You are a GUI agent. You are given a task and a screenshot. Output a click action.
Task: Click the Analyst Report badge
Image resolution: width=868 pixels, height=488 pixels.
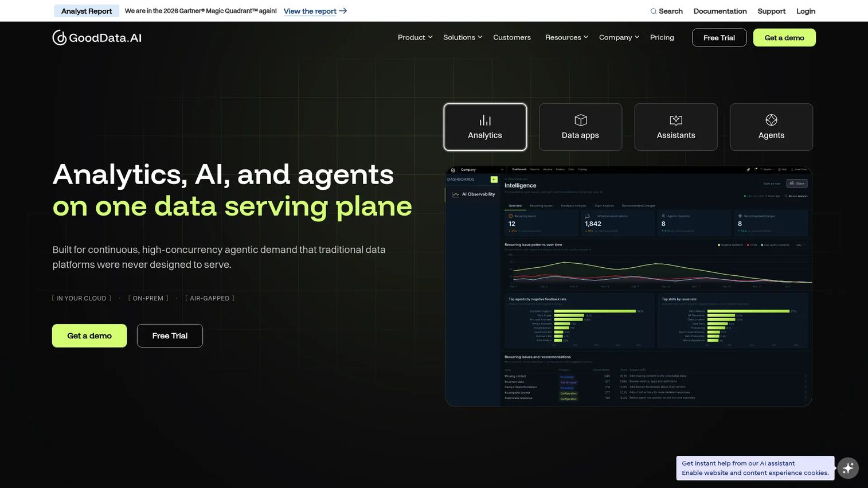(87, 11)
